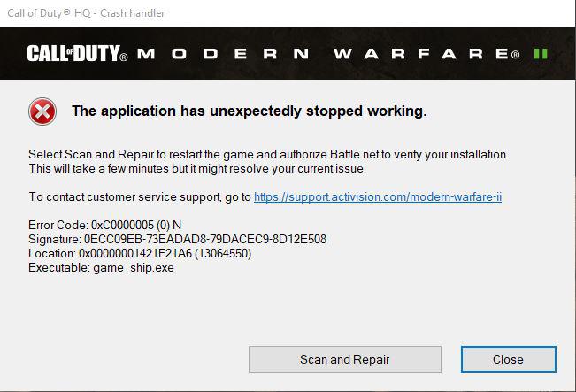
Task: Click the Location address text line
Action: (140, 253)
